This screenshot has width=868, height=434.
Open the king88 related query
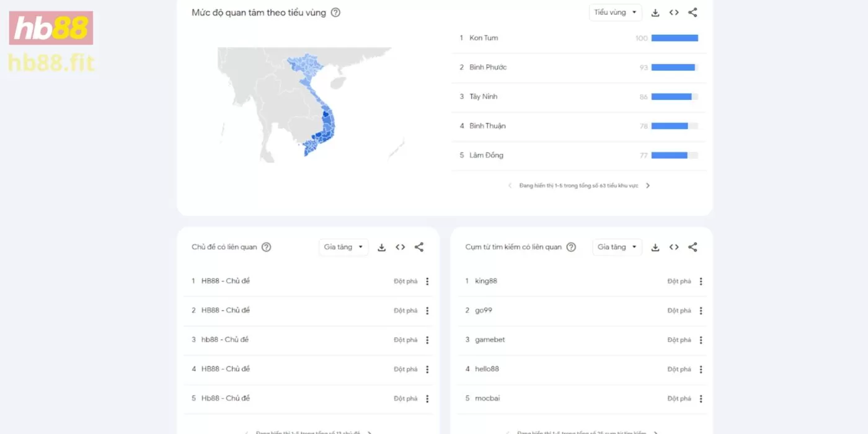486,281
